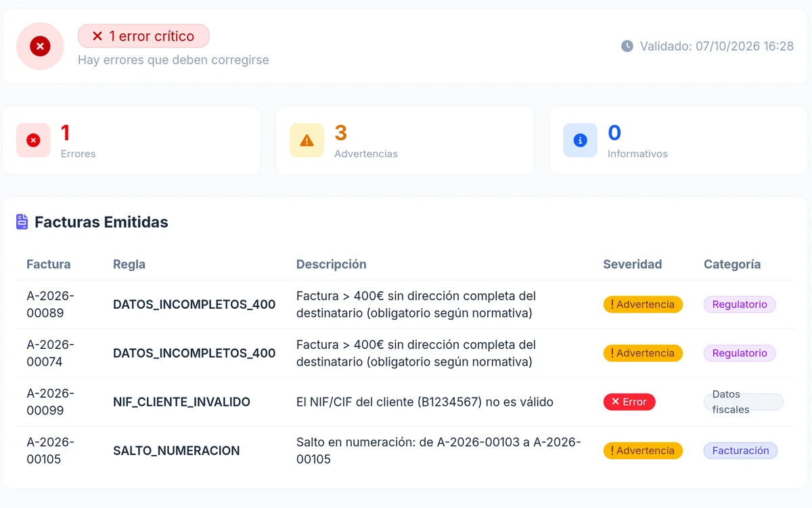The height and width of the screenshot is (508, 812).
Task: Click the SALTO_NUMERACION rule
Action: coord(176,451)
